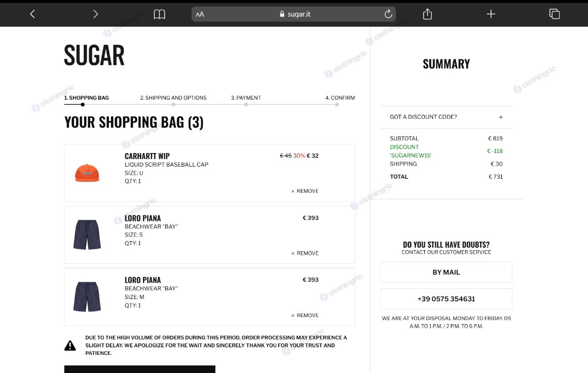Viewport: 588px width, 373px height.
Task: Open the orange Carhartt cap thumbnail
Action: point(87,173)
